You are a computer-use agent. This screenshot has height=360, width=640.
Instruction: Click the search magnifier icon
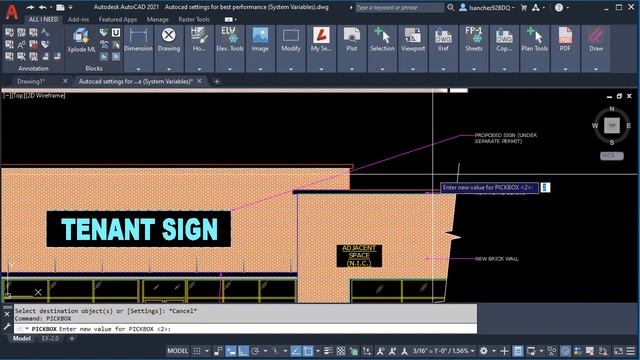coord(451,7)
